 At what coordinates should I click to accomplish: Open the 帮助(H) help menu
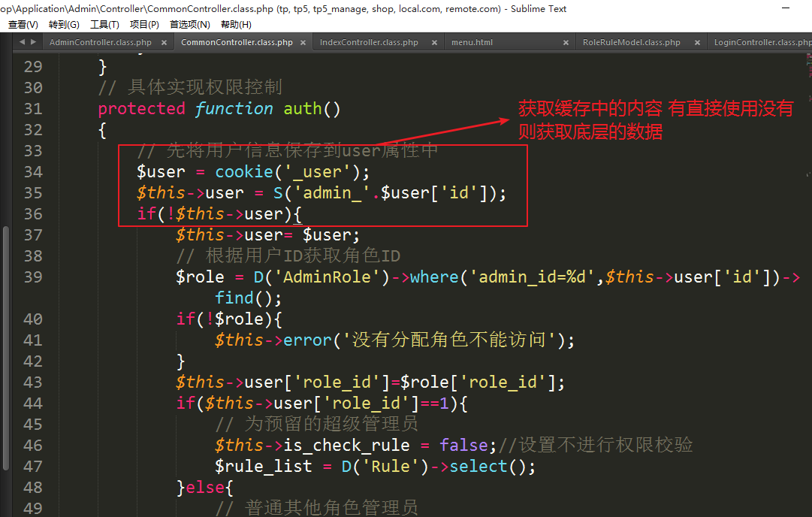[236, 25]
